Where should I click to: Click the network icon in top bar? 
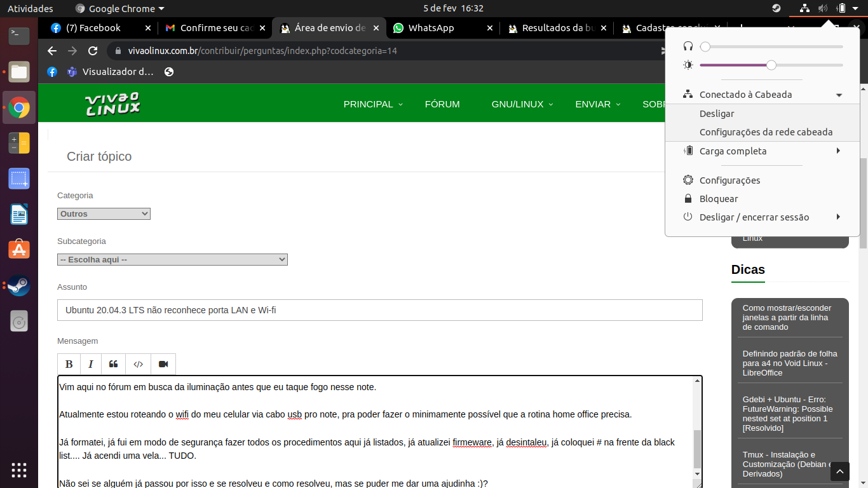point(804,8)
